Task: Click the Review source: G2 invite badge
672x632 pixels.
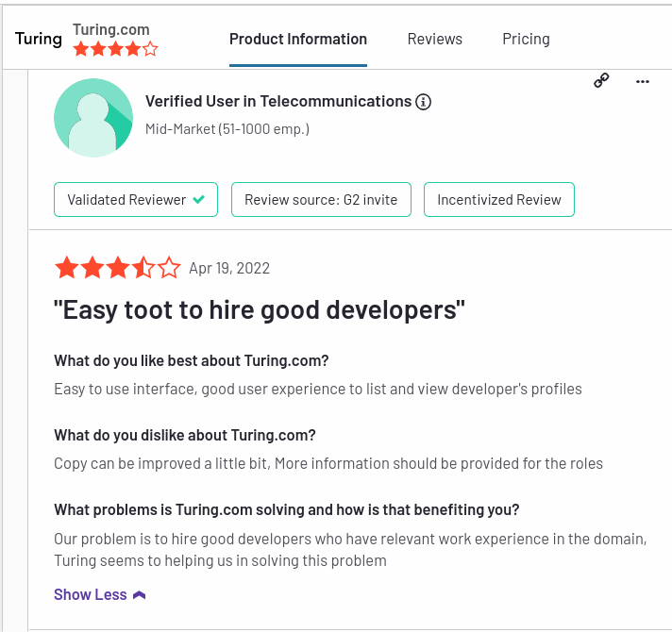Action: pyautogui.click(x=321, y=200)
